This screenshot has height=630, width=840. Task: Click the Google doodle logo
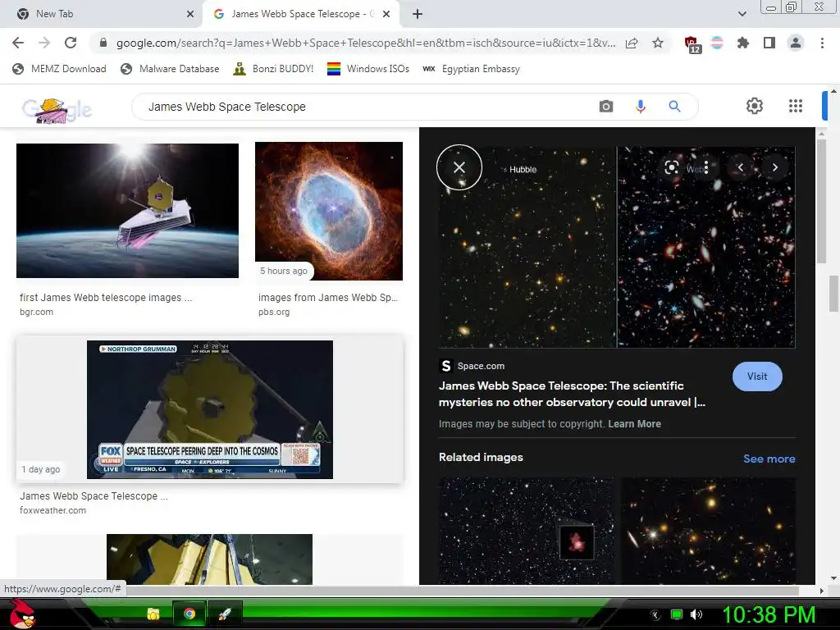(57, 110)
